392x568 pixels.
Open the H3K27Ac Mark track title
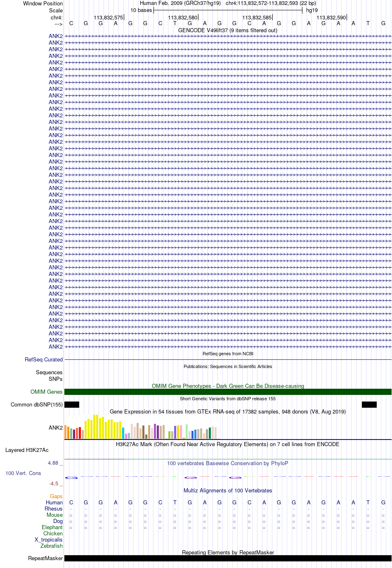click(x=228, y=444)
